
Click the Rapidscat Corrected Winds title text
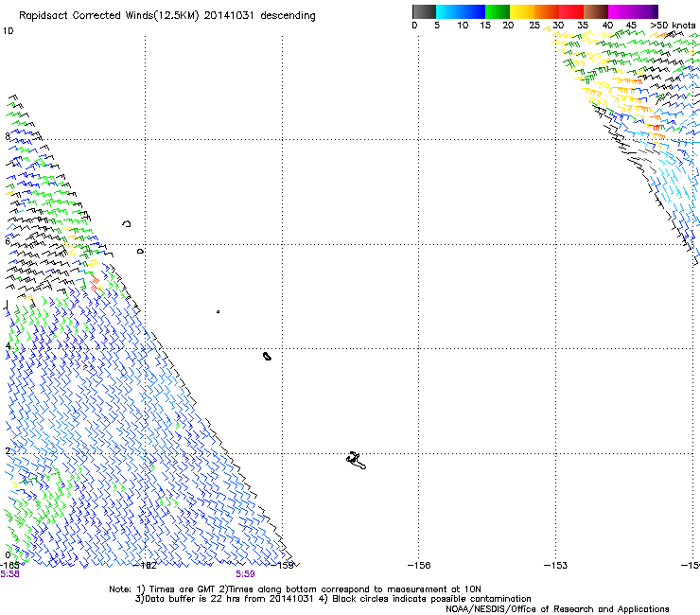[x=167, y=16]
